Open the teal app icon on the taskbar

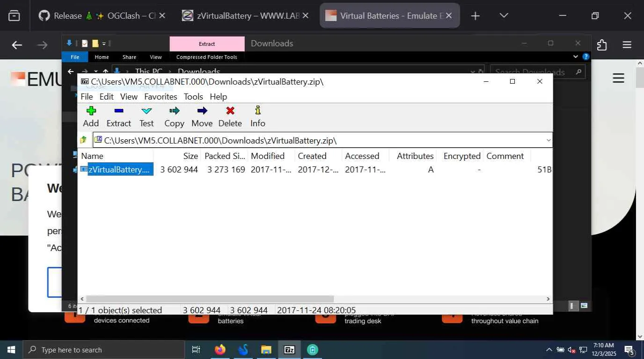tap(313, 350)
